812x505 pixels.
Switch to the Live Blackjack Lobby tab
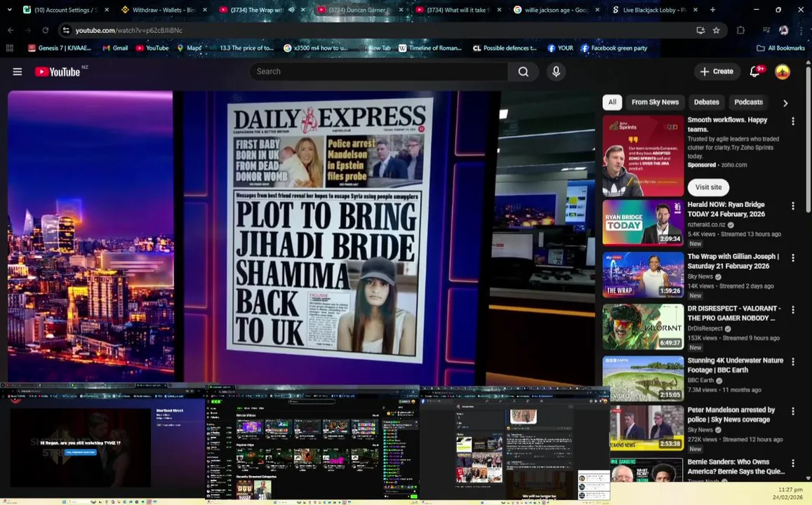[653, 10]
